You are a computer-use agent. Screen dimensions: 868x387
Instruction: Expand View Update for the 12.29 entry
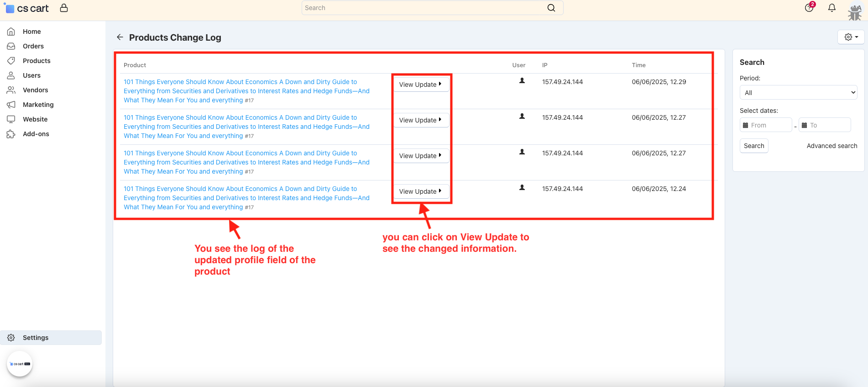click(421, 85)
